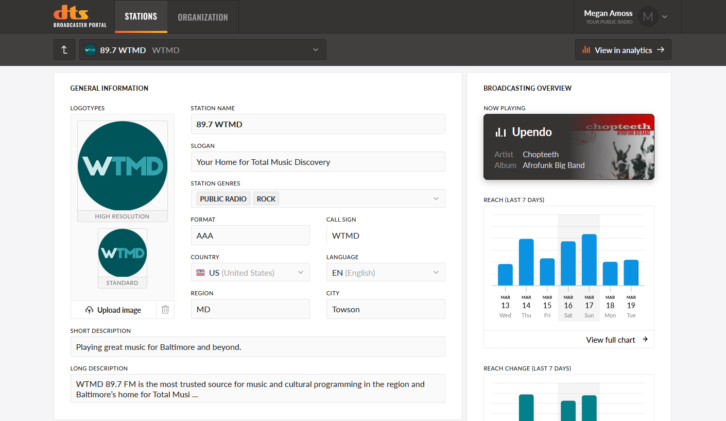726x421 pixels.
Task: Click the View in analytics button
Action: pyautogui.click(x=623, y=50)
